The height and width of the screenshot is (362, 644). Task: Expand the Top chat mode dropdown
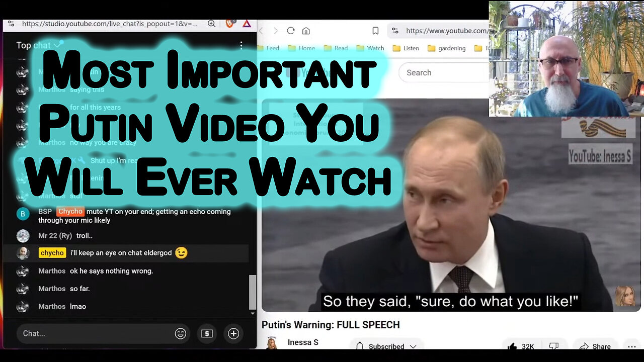(40, 45)
